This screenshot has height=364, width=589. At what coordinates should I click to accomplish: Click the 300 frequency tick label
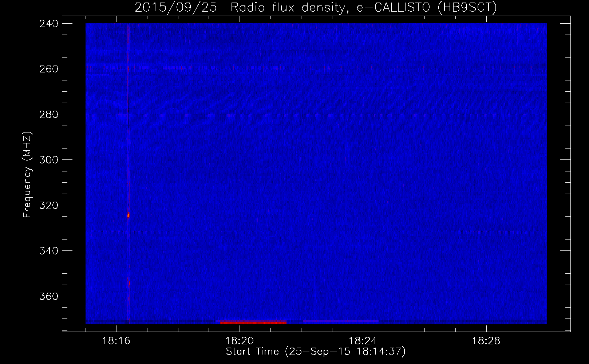tap(49, 160)
